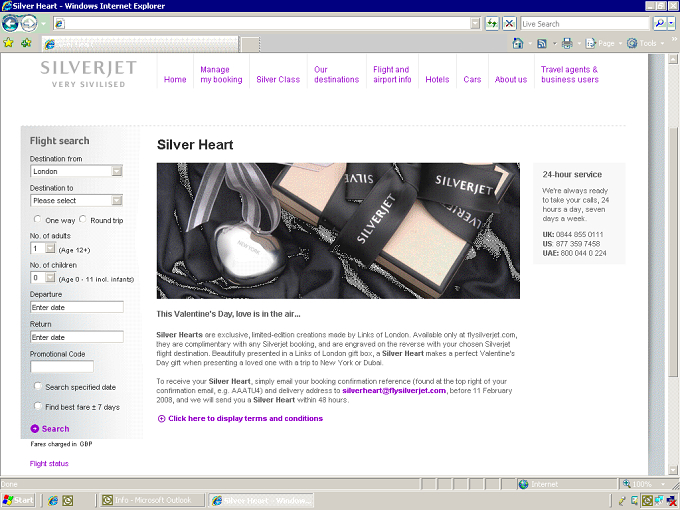Select the Round trip radio button
The width and height of the screenshot is (680, 510).
82,219
